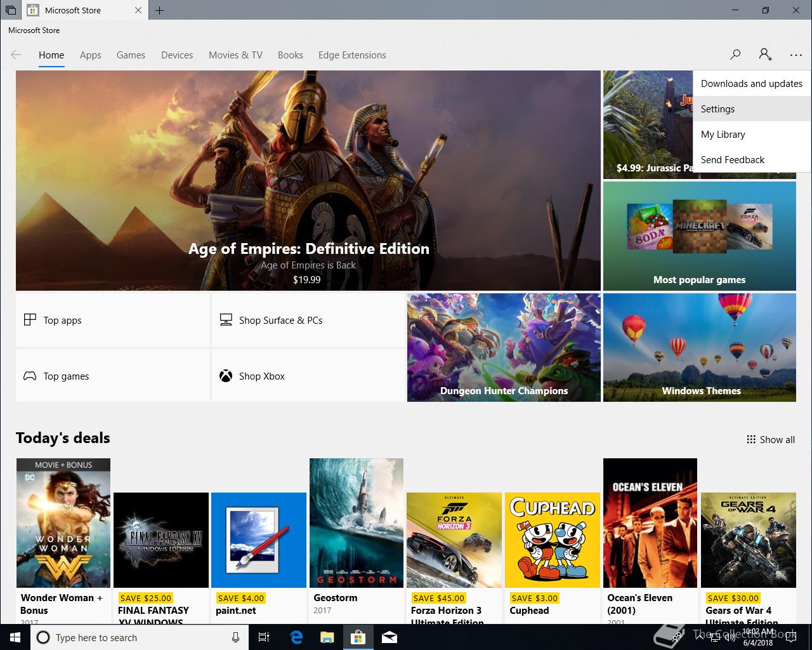Image resolution: width=812 pixels, height=650 pixels.
Task: Open the Geostorm movie deal
Action: [357, 541]
